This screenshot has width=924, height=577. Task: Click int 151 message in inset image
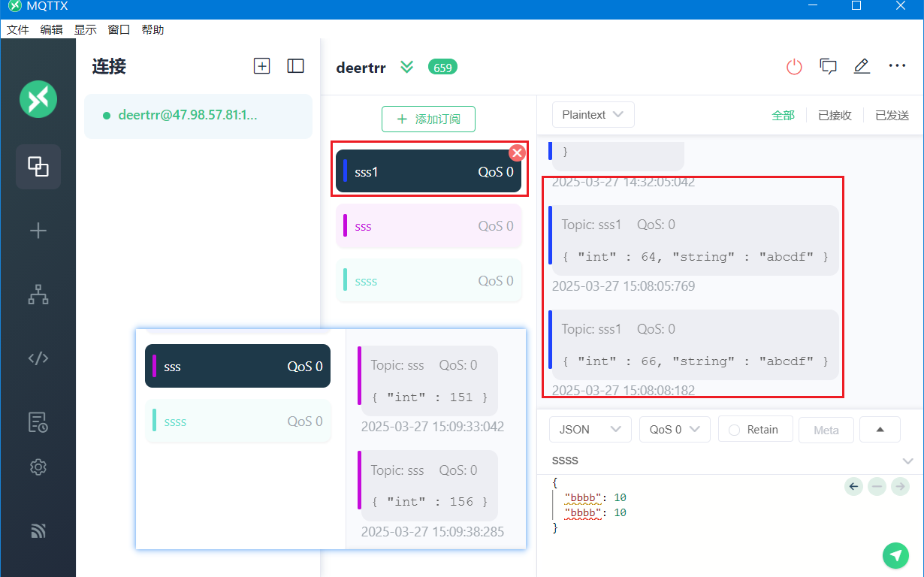(427, 381)
